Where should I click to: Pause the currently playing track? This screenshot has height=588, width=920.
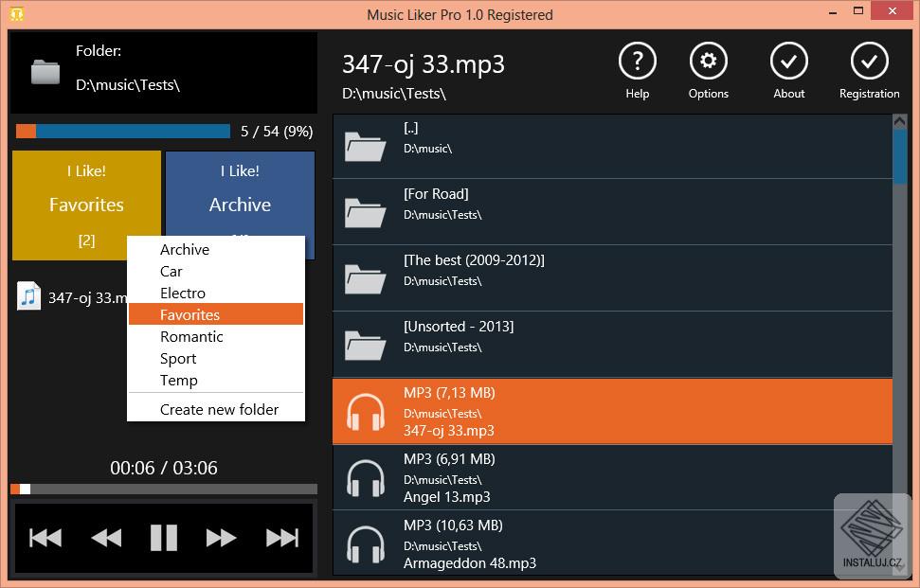pos(163,537)
